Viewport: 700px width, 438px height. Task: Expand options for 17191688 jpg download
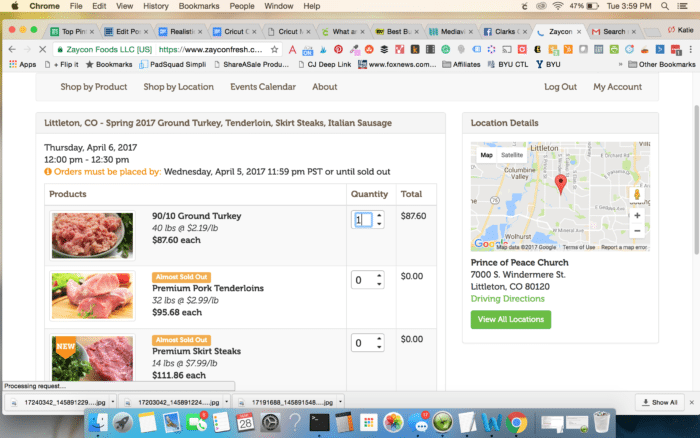coord(340,402)
